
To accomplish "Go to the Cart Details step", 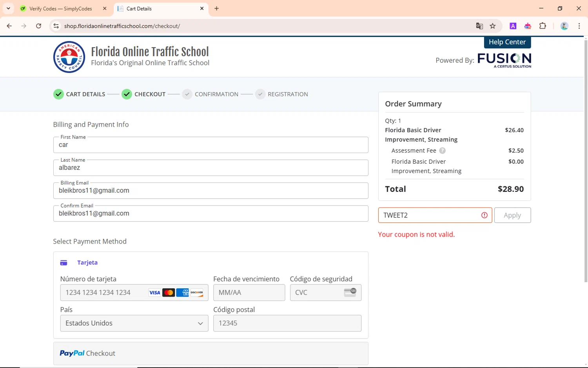I will [79, 94].
